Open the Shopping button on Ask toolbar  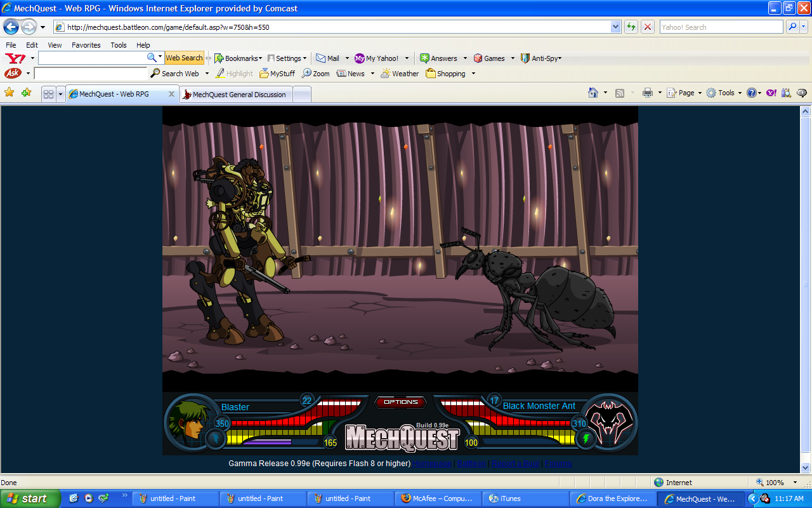click(x=446, y=74)
